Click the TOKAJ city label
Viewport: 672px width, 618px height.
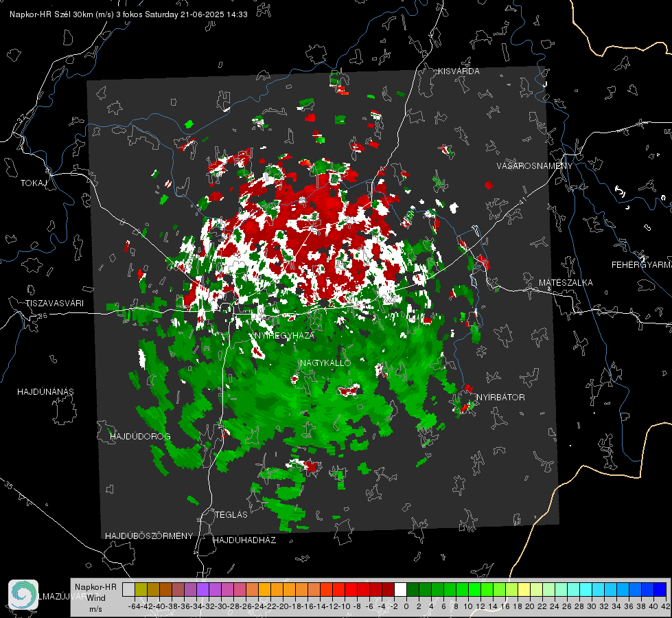(34, 183)
